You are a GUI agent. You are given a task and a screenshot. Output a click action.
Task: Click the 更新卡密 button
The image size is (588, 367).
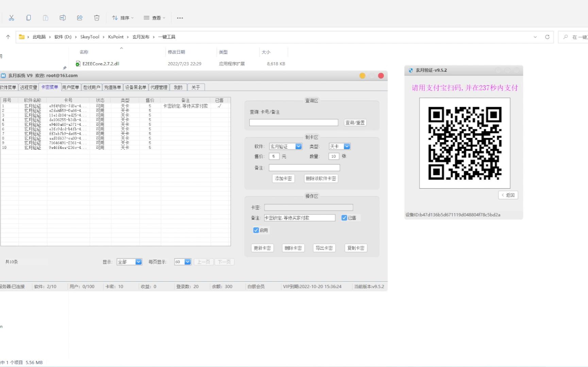[x=262, y=248]
